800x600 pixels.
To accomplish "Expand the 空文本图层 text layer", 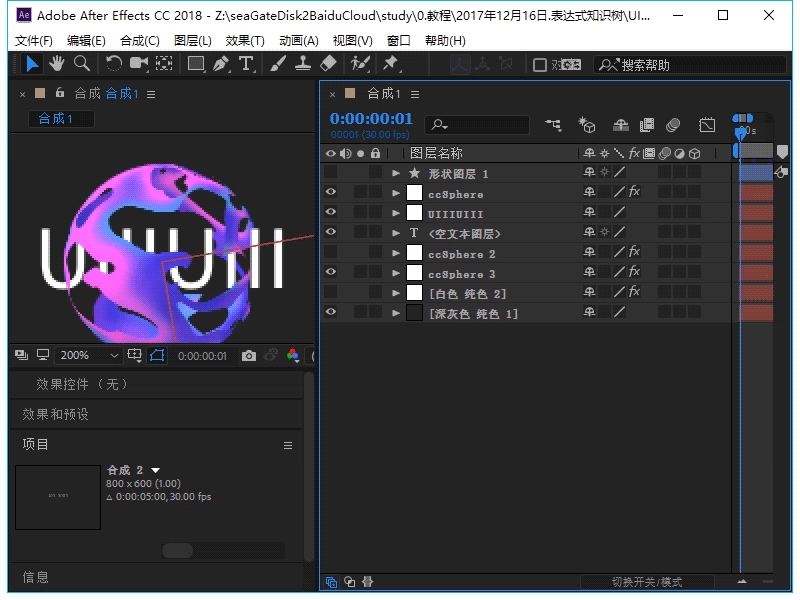I will (x=396, y=232).
